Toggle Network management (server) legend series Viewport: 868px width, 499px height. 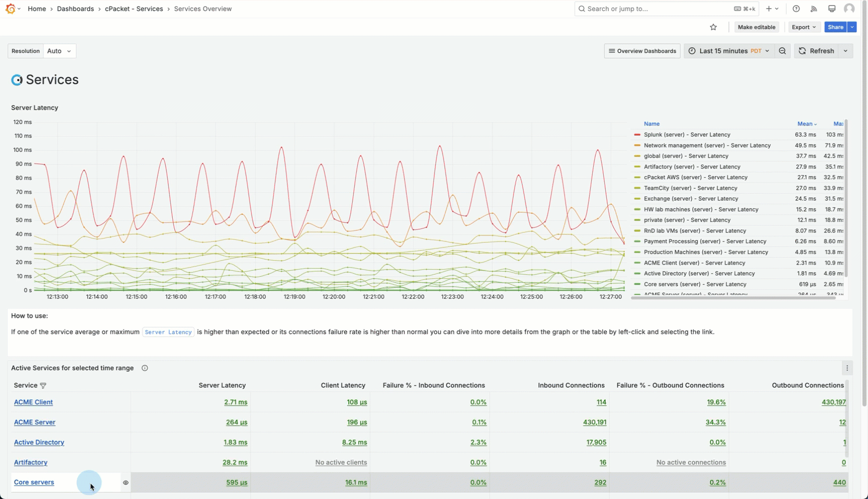coord(707,146)
